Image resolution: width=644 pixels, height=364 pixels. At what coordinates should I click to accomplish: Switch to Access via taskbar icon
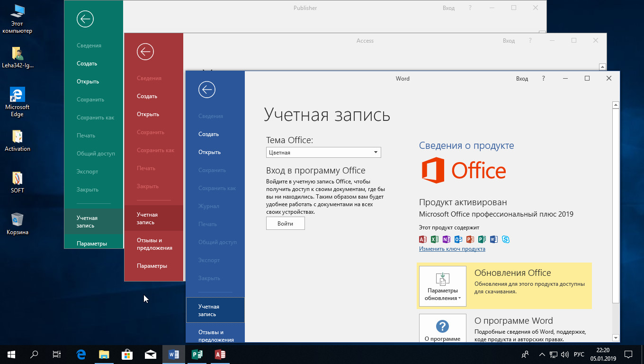[220, 354]
